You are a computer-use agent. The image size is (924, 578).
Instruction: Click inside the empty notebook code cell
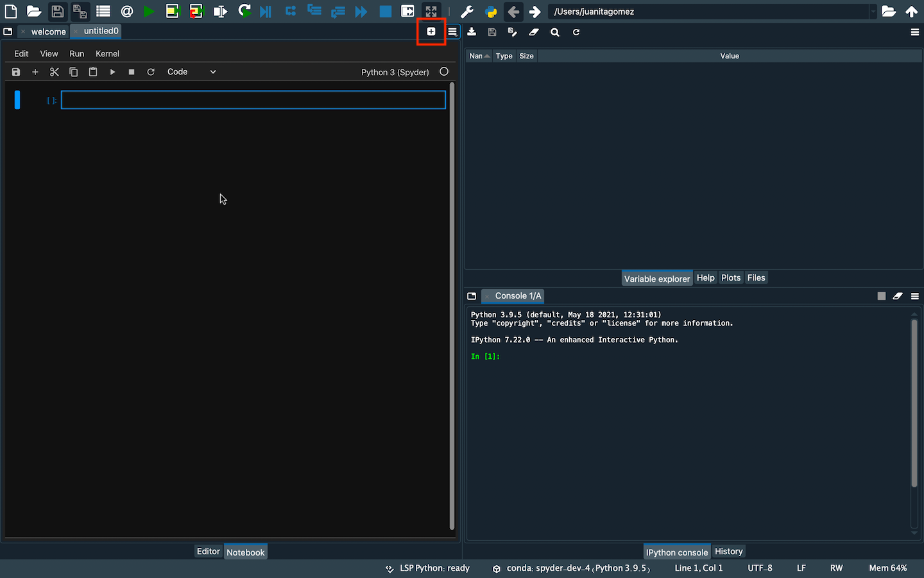pyautogui.click(x=253, y=100)
